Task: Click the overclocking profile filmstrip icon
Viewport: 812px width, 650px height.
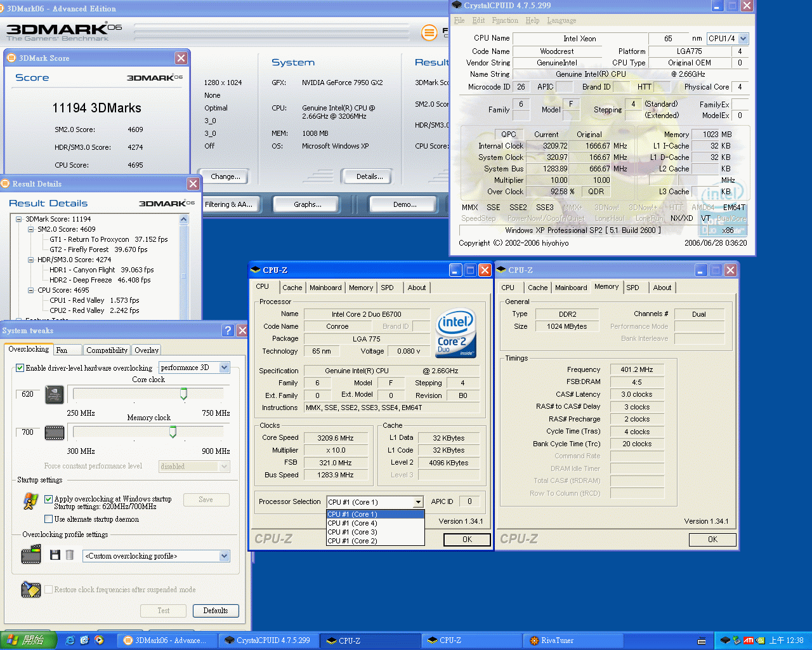Action: 31,555
